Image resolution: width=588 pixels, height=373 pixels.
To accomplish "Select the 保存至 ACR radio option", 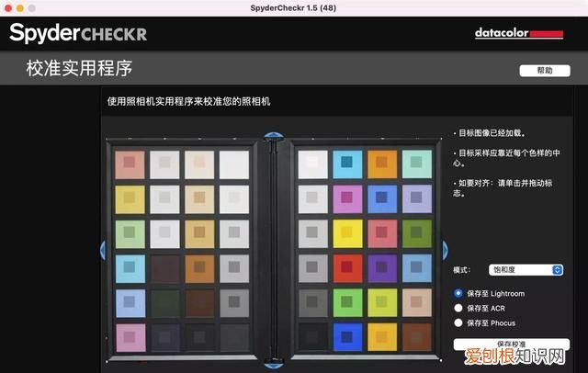I will [458, 308].
